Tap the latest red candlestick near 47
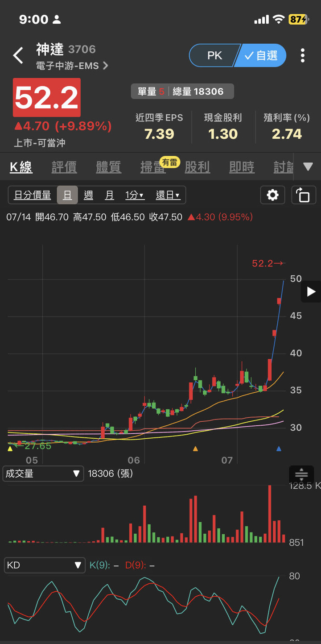 (279, 301)
